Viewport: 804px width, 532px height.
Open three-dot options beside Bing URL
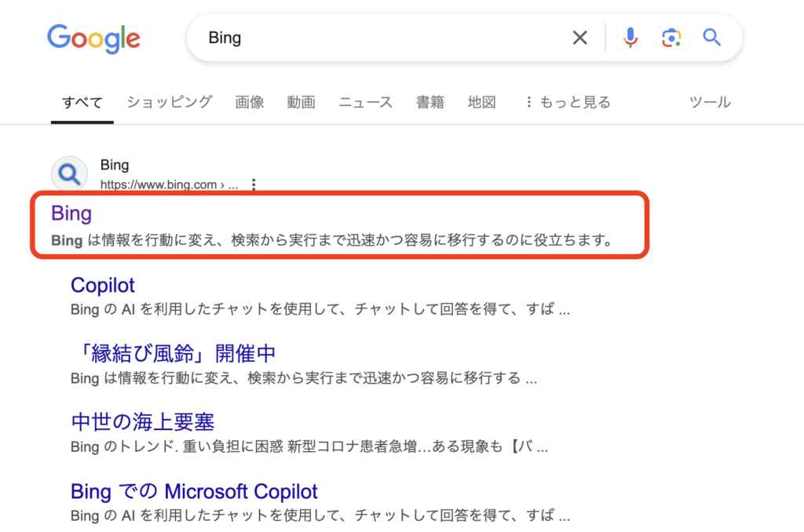253,185
